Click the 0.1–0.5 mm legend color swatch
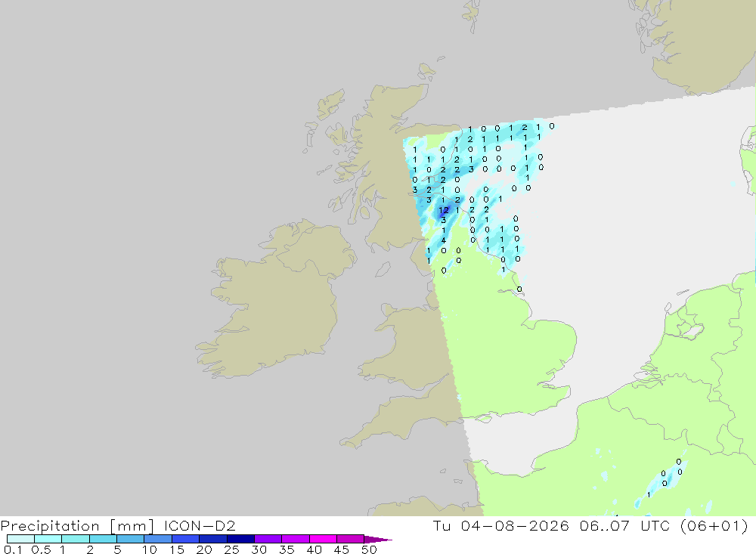The width and height of the screenshot is (756, 554). pyautogui.click(x=20, y=539)
